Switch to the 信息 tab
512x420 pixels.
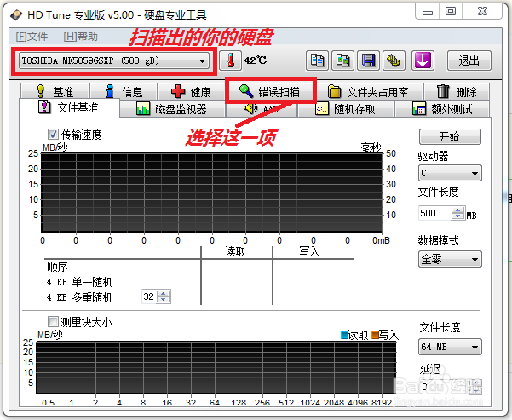pyautogui.click(x=124, y=91)
